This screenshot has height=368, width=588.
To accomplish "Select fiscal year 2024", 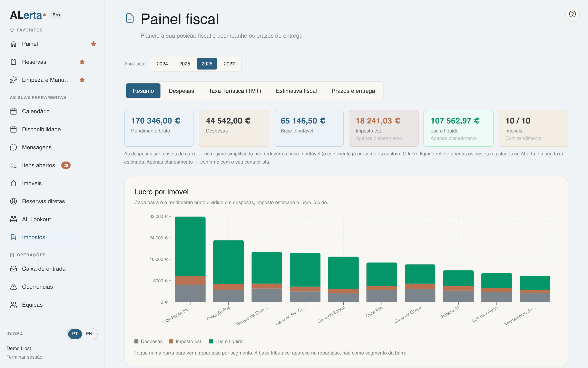I will point(162,64).
